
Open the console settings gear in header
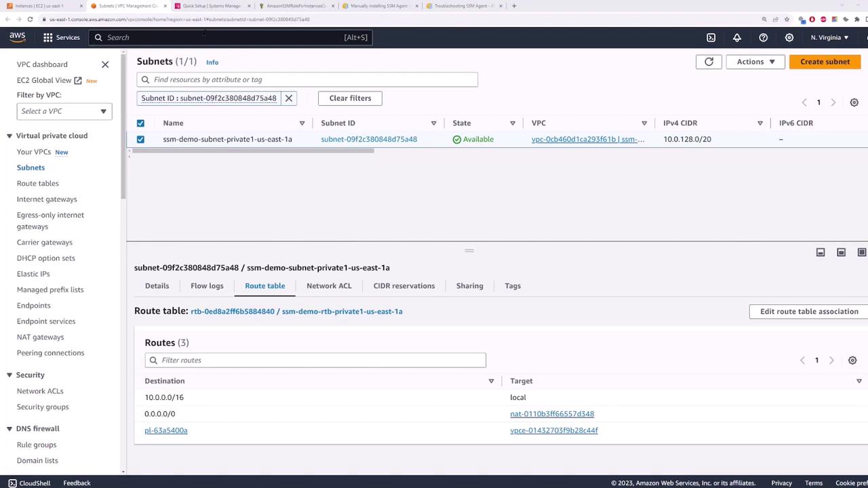pyautogui.click(x=789, y=37)
